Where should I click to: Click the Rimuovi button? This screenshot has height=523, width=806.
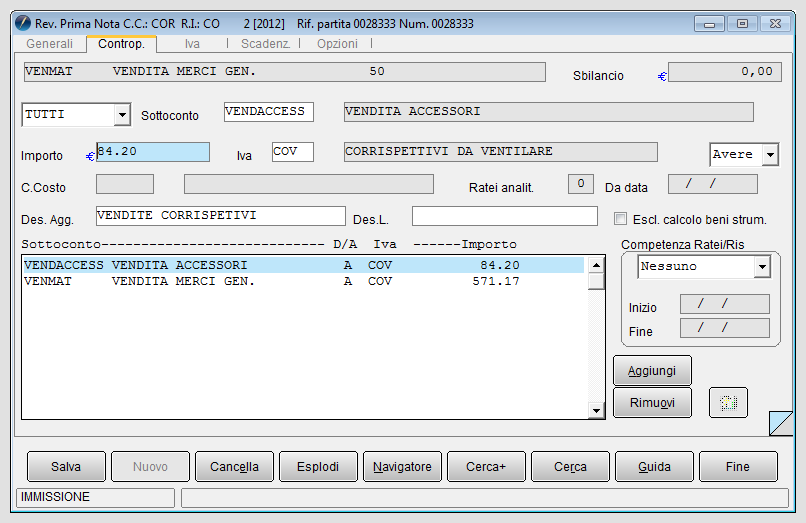click(652, 403)
